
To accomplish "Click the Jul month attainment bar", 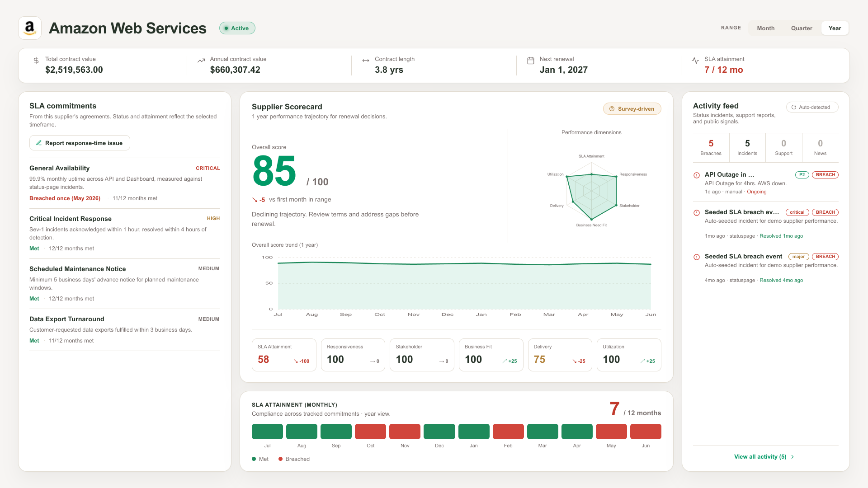I will click(267, 432).
